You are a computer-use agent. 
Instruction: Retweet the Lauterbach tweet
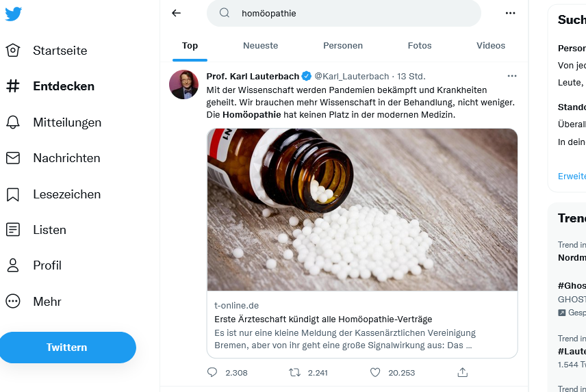pyautogui.click(x=294, y=373)
